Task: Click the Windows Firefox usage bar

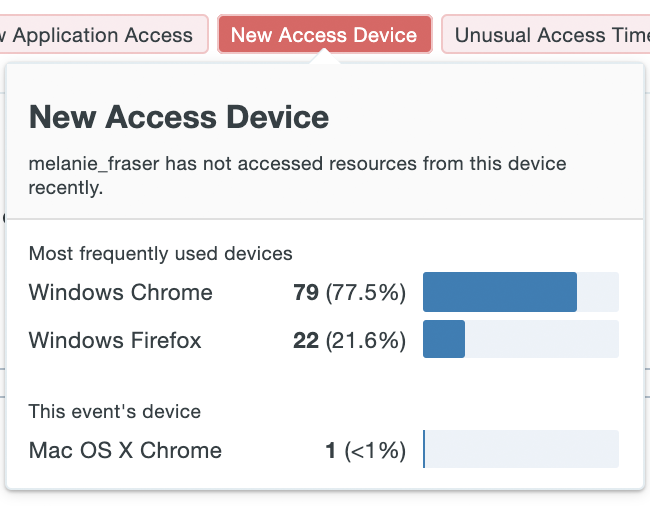Action: [520, 340]
